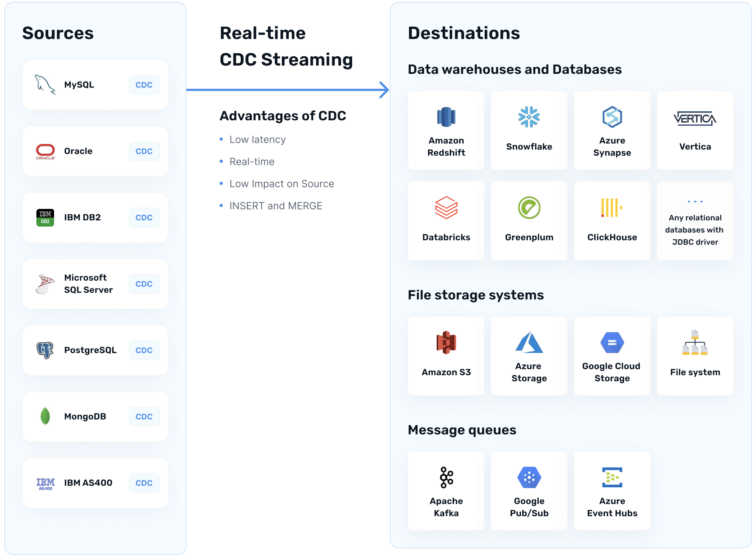Viewport: 756px width, 559px height.
Task: Click the 'Message queues' heading
Action: [x=462, y=430]
